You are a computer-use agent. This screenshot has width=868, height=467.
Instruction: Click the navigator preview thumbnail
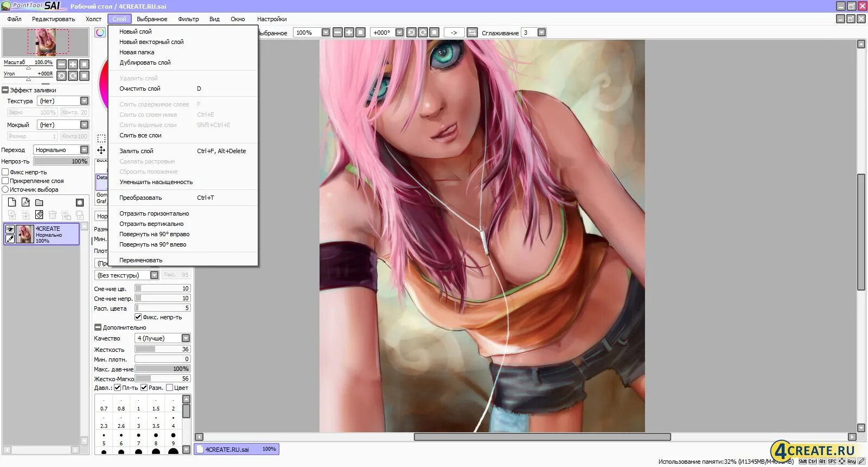[46, 42]
